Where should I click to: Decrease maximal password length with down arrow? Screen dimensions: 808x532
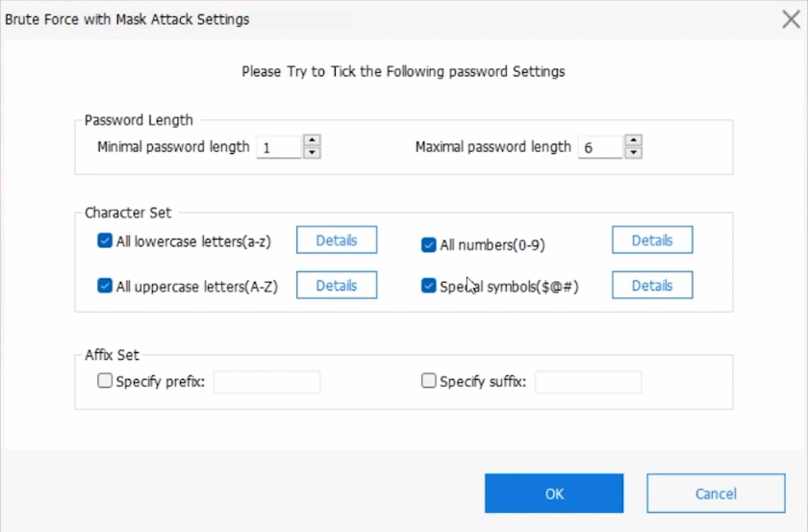pos(633,152)
